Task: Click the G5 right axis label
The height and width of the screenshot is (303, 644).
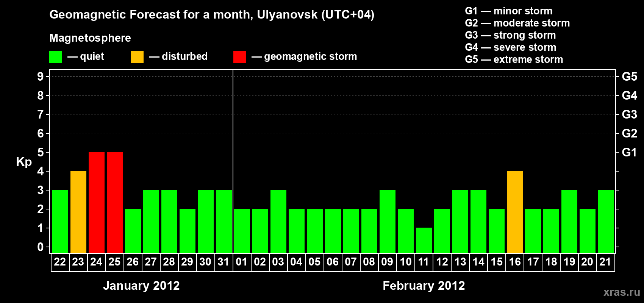Action: (630, 77)
